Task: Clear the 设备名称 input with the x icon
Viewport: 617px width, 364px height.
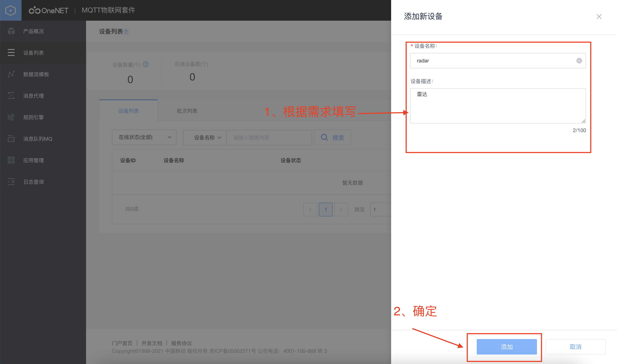Action: point(579,61)
